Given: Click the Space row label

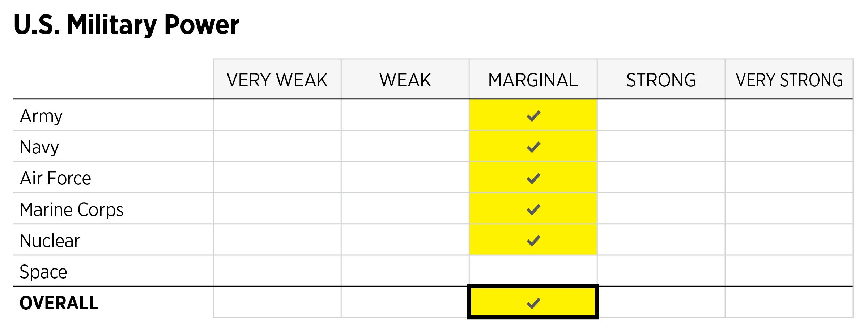Looking at the screenshot, I should tap(43, 272).
